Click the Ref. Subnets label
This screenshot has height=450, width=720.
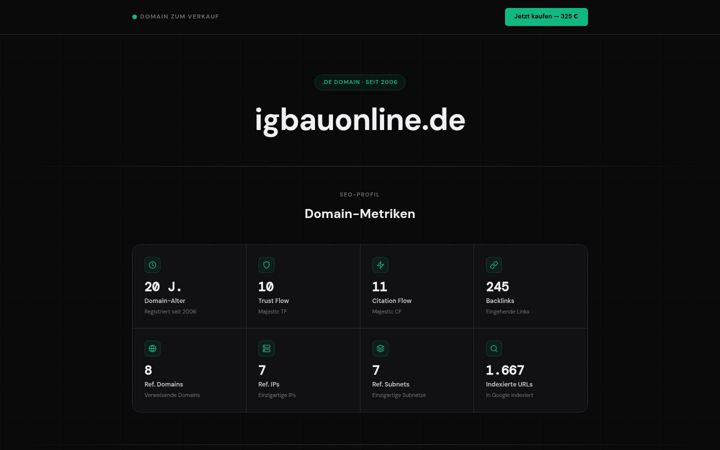pos(390,384)
